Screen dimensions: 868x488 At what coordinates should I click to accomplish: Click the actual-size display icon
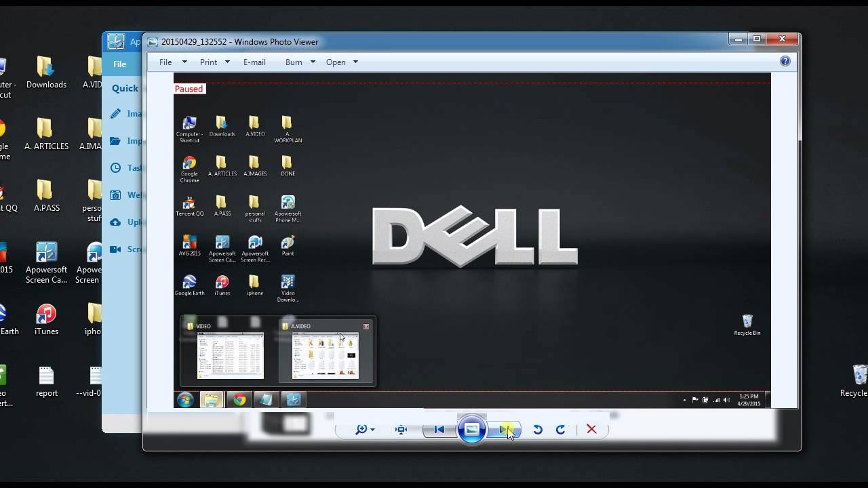pyautogui.click(x=400, y=429)
